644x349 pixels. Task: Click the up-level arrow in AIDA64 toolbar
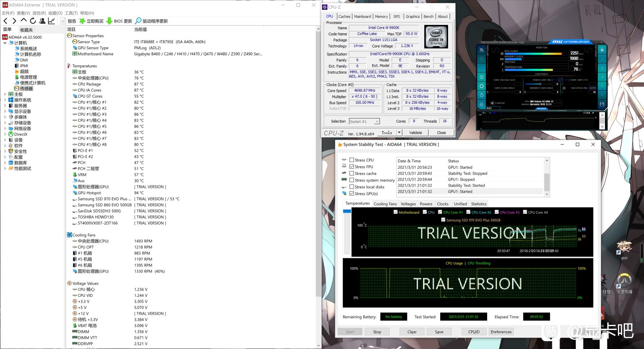click(24, 21)
